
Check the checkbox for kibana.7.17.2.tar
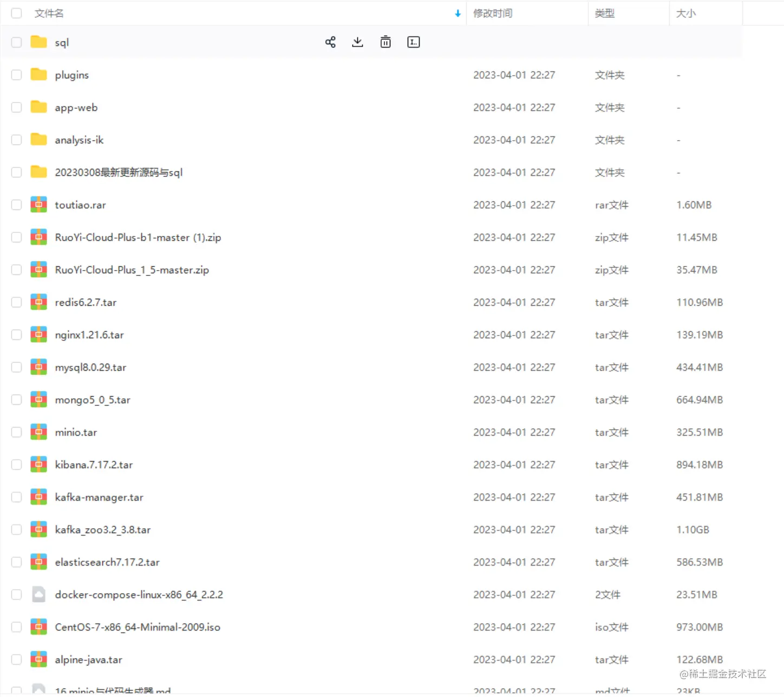tap(16, 464)
